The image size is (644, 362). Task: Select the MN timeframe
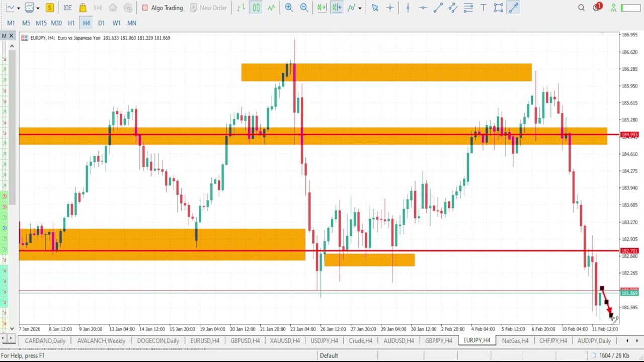(x=132, y=23)
